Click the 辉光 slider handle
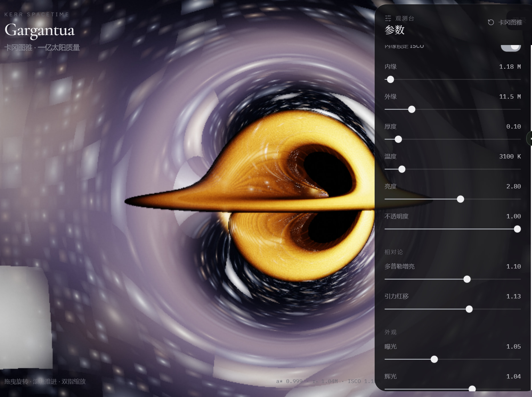This screenshot has width=532, height=397. click(x=472, y=389)
